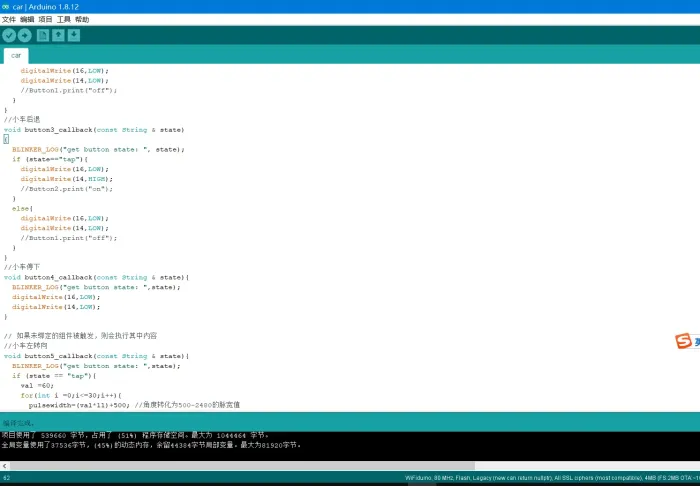Image resolution: width=700 pixels, height=486 pixels.
Task: Select the car sketch tab
Action: click(16, 56)
